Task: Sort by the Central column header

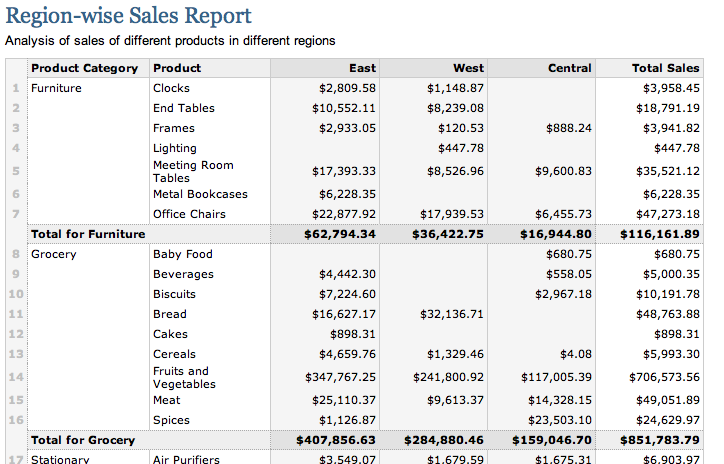Action: coord(570,68)
